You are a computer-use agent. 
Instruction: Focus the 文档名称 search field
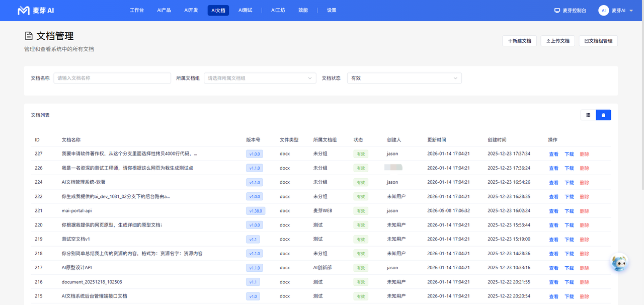(112, 78)
